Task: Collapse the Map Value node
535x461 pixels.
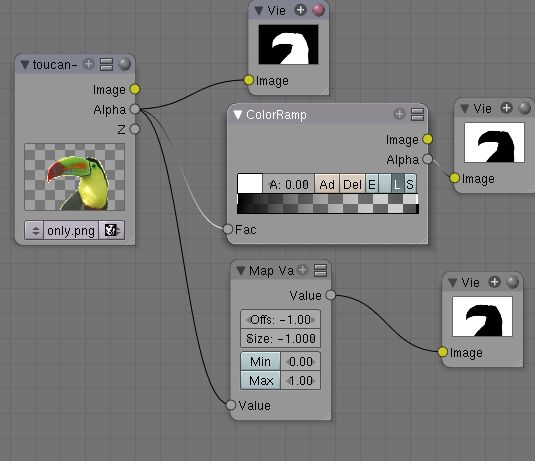Action: (x=241, y=271)
